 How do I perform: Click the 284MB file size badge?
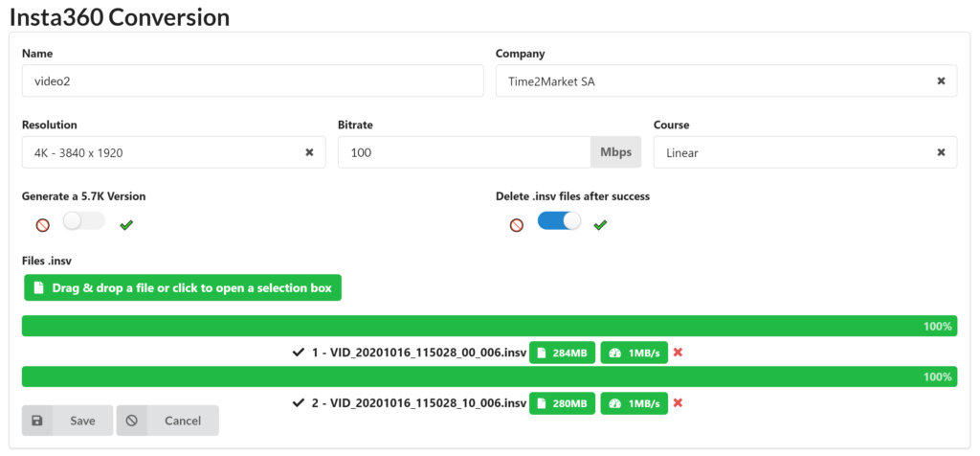point(562,353)
